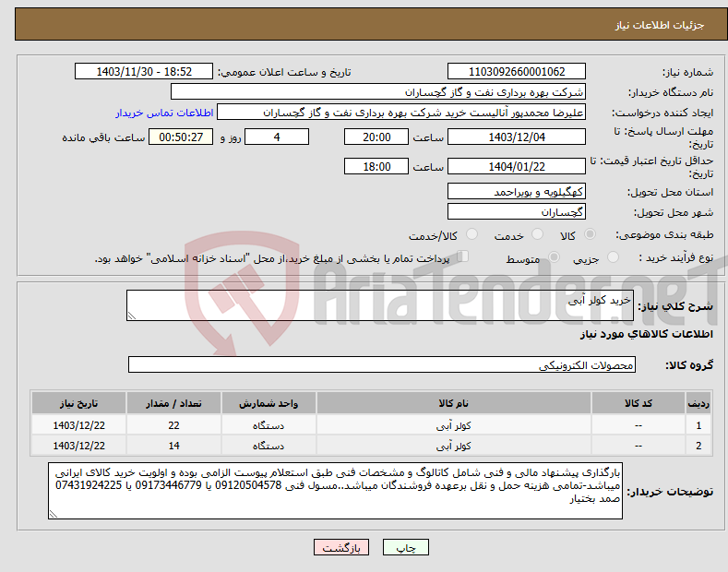Viewport: 728px width, 572px height.
Task: Click the goods group field محصولات الکترونیکی
Action: tap(382, 365)
